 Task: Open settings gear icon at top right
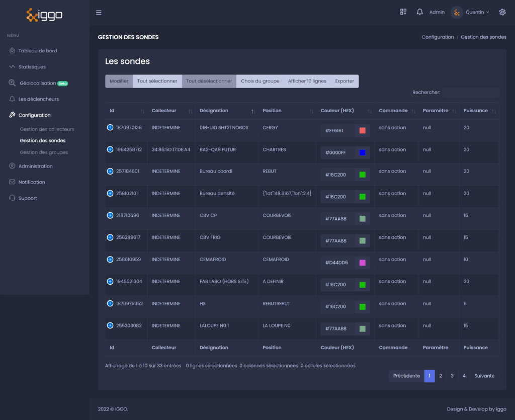[x=502, y=12]
